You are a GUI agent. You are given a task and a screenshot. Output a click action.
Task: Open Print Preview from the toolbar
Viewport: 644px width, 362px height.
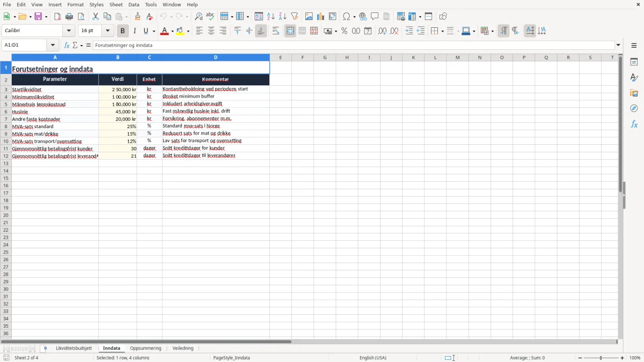tap(81, 17)
